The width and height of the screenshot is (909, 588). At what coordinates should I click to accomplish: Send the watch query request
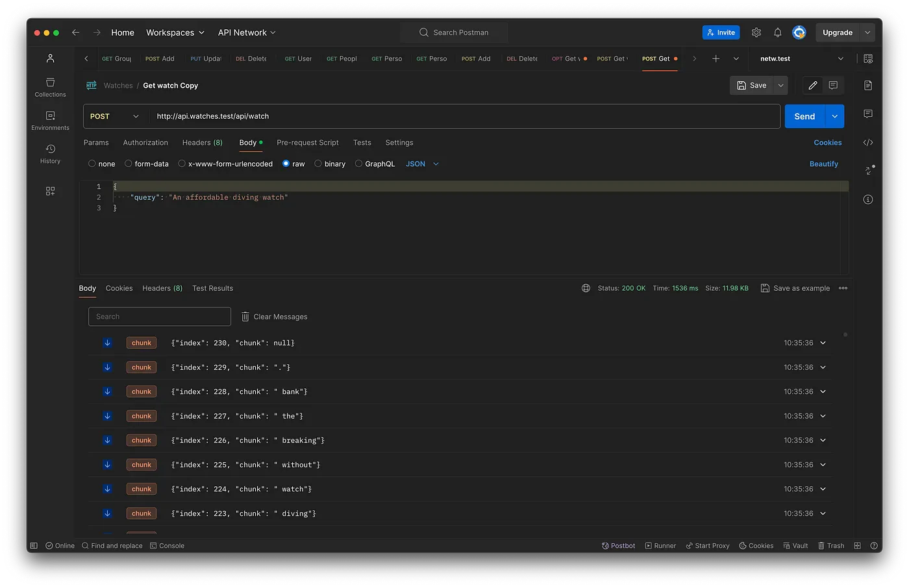tap(804, 116)
